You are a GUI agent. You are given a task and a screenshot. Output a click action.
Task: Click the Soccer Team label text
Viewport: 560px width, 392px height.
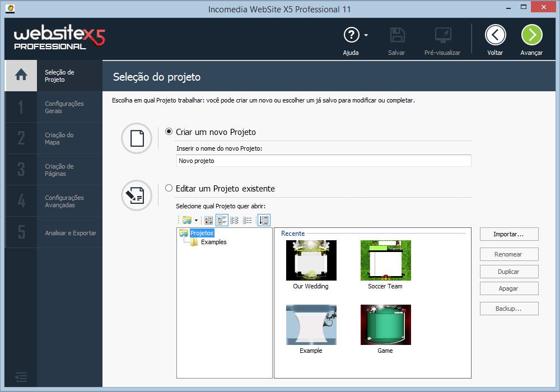tap(385, 286)
